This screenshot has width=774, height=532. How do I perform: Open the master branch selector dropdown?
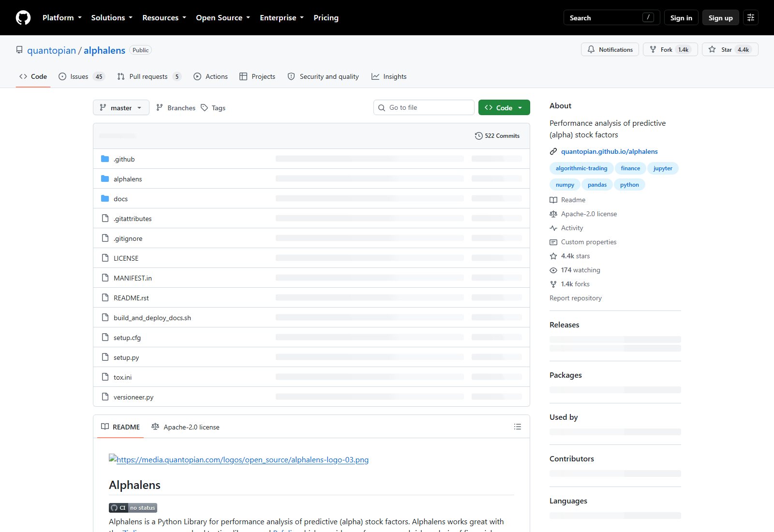[121, 107]
